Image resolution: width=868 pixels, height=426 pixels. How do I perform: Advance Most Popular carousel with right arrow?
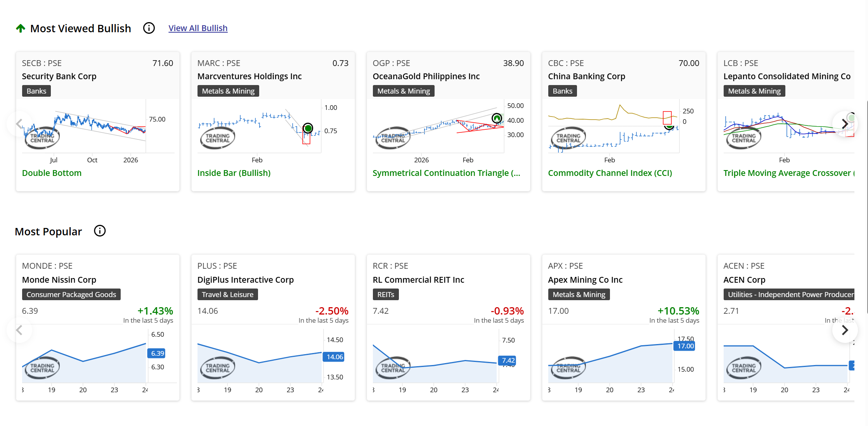[844, 330]
